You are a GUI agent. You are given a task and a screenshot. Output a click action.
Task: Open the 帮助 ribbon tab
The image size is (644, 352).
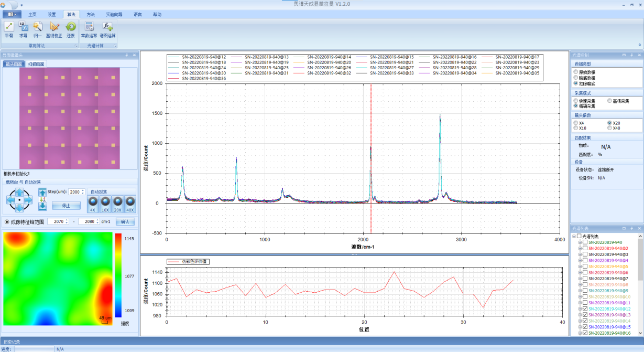click(x=157, y=14)
